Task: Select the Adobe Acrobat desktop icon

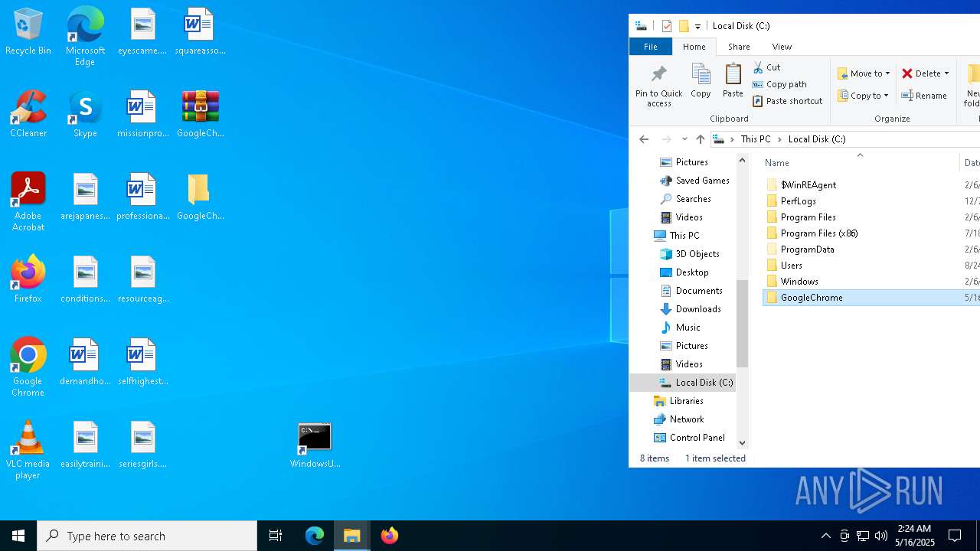Action: pos(28,202)
